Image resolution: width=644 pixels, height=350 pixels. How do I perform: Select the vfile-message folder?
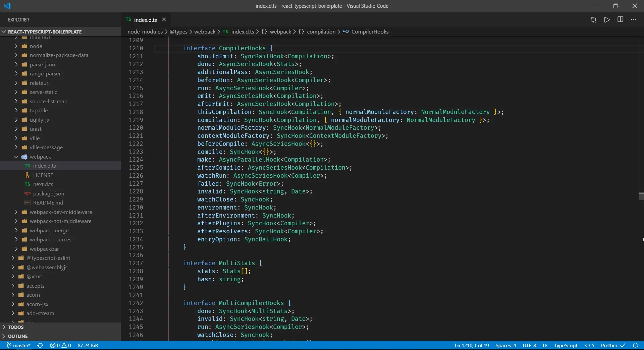[x=60, y=148]
